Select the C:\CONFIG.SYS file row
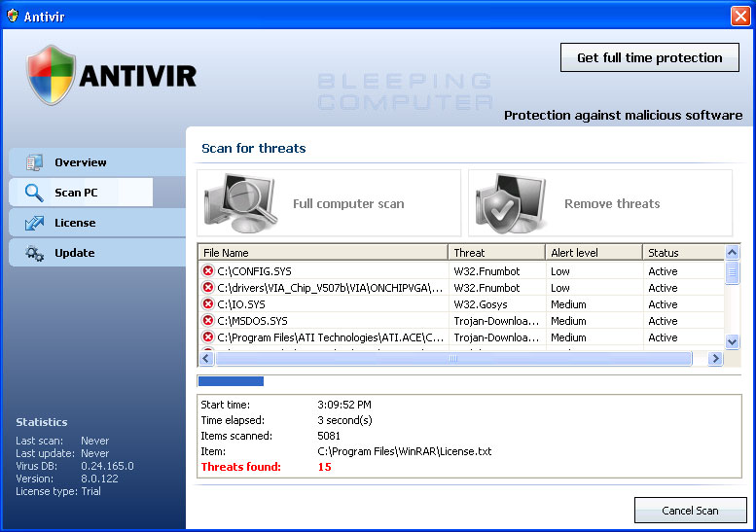756x532 pixels. click(x=461, y=270)
